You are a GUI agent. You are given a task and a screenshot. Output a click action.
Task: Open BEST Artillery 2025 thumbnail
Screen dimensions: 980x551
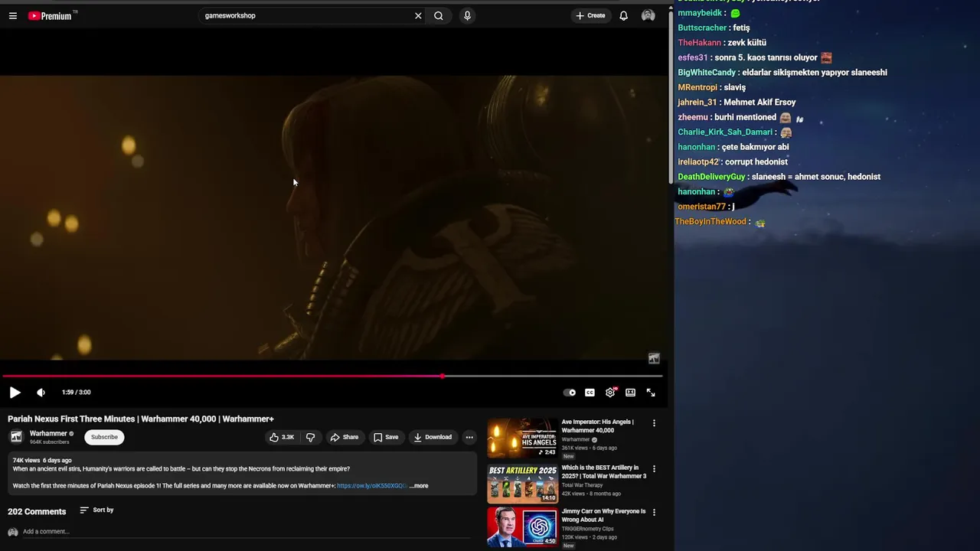[x=523, y=483]
